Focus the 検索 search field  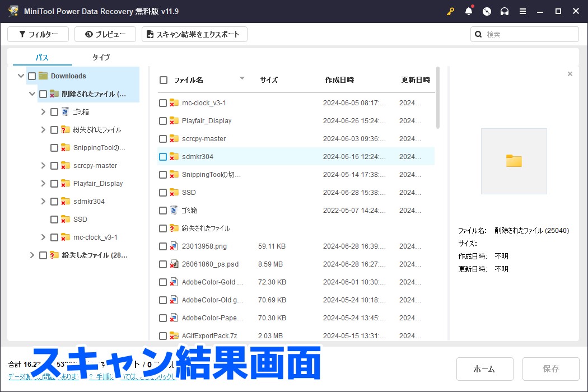tap(525, 34)
